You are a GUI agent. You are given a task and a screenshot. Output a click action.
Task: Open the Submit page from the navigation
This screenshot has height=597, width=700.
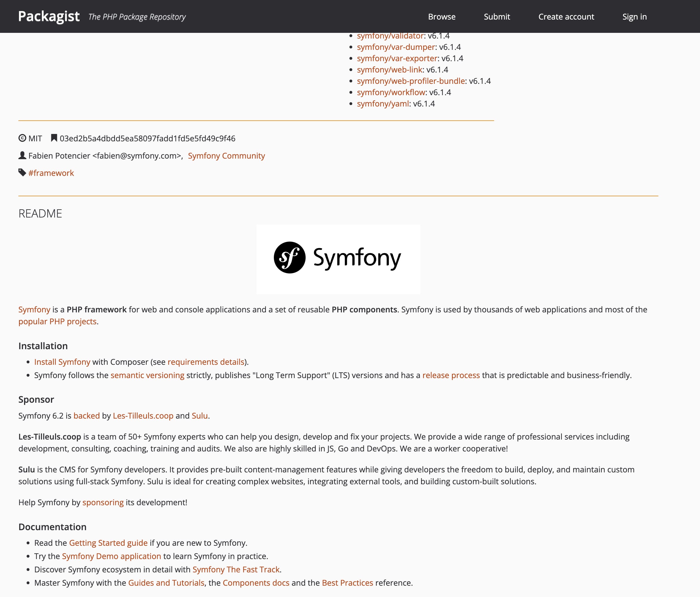(497, 16)
